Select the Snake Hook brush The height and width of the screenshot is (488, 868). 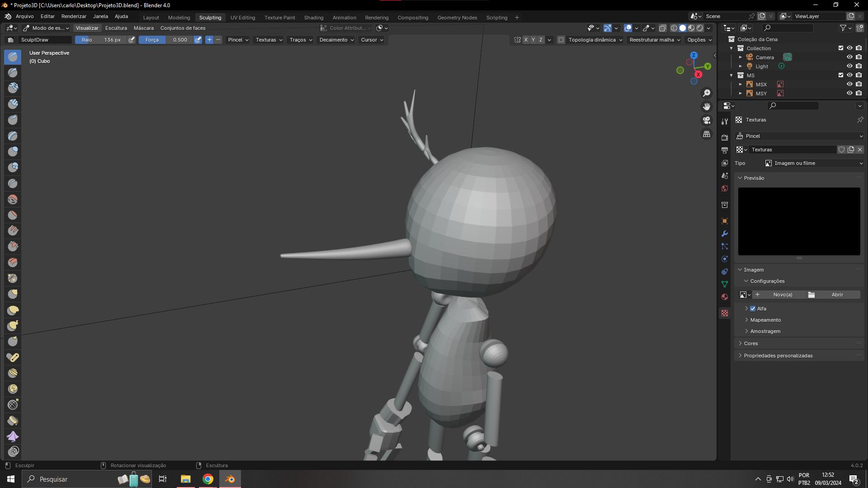coord(13,326)
